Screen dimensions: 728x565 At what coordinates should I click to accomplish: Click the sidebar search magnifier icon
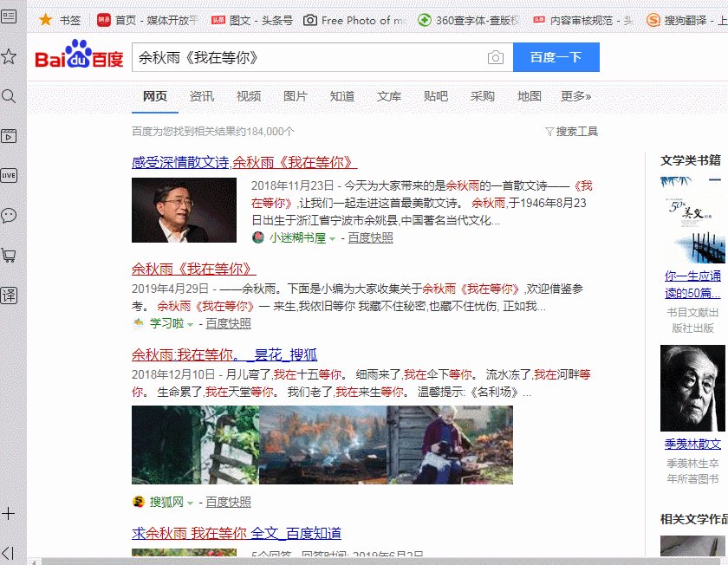[x=9, y=96]
